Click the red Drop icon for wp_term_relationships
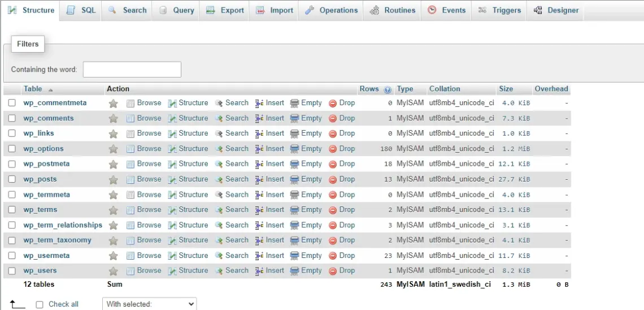644x310 pixels. (x=333, y=225)
